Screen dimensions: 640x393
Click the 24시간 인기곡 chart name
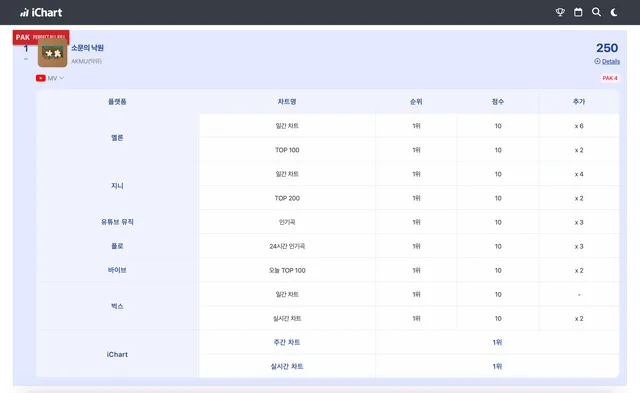287,246
